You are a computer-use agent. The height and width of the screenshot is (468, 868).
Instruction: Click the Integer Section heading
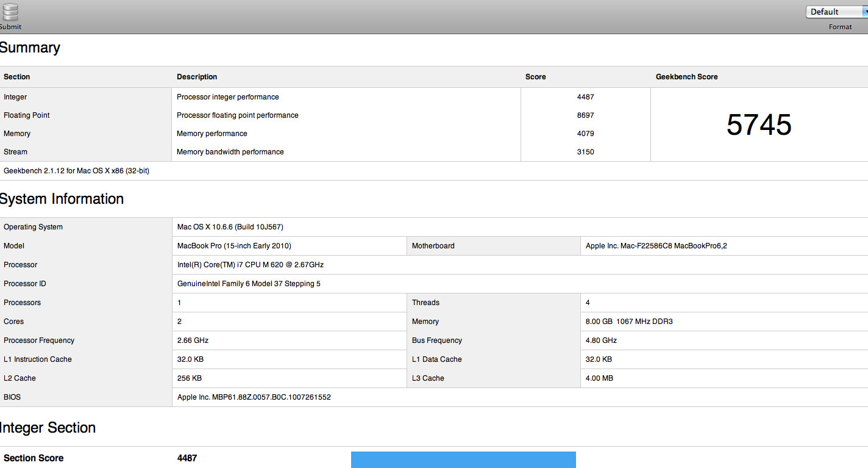(48, 428)
